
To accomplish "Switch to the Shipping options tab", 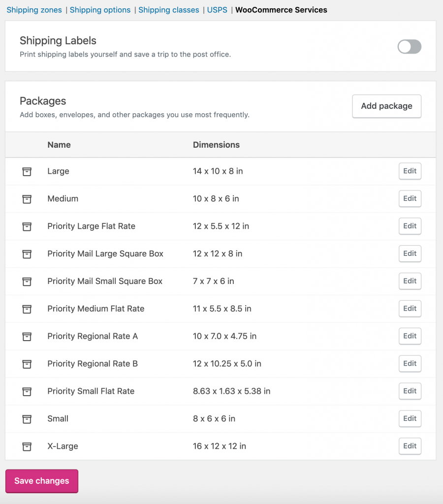I will pyautogui.click(x=100, y=10).
